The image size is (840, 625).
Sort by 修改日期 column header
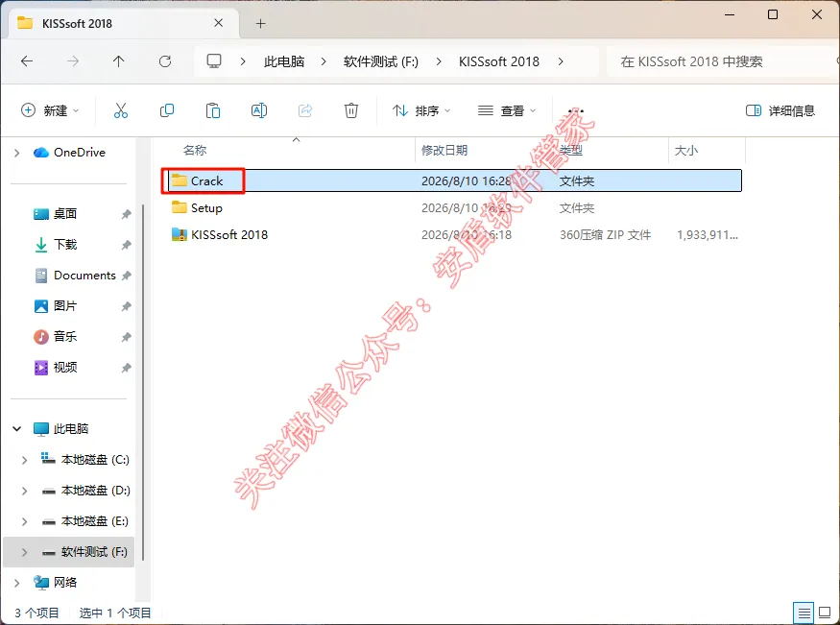click(444, 151)
